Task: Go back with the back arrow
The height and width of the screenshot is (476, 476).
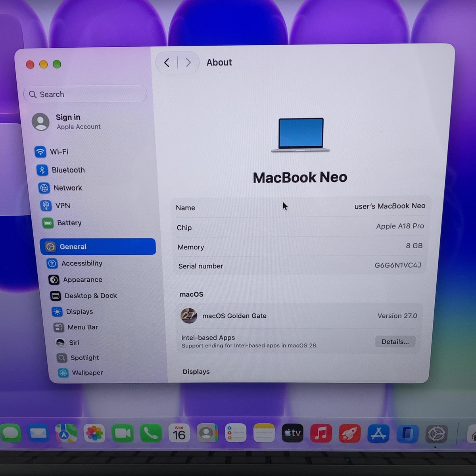Action: [167, 63]
